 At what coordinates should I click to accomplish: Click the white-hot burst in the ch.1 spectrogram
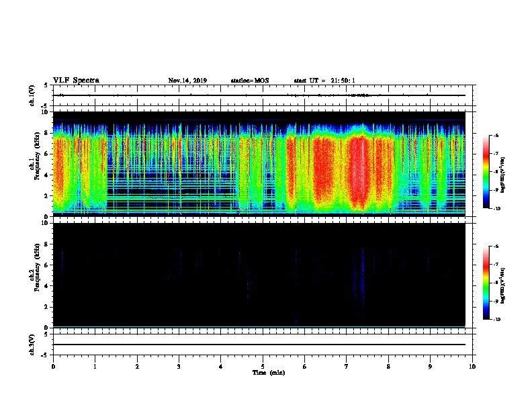point(360,169)
